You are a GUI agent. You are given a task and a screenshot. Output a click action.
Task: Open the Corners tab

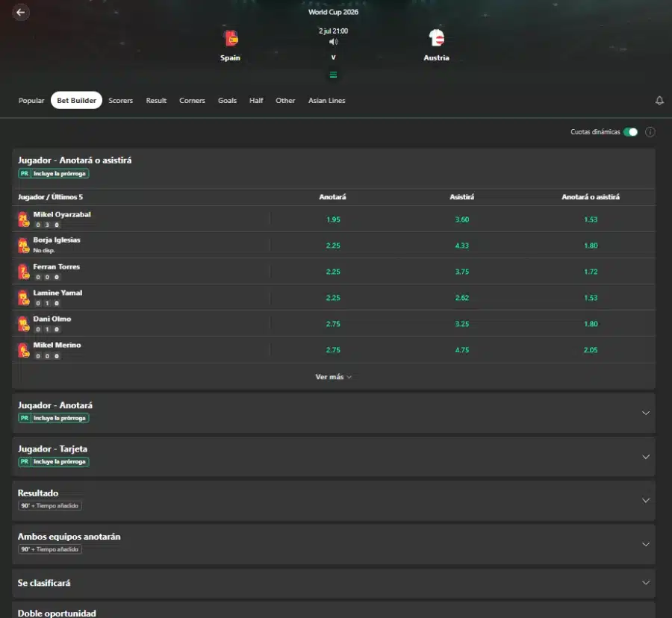(x=192, y=100)
